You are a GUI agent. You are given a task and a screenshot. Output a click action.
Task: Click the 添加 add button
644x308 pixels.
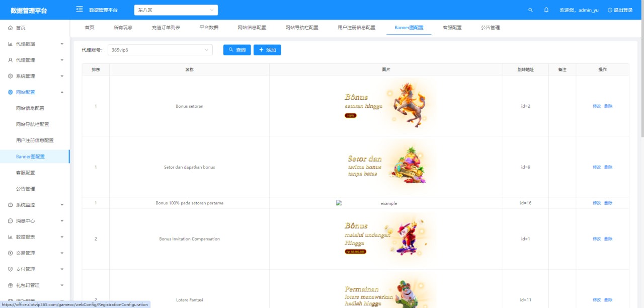pyautogui.click(x=267, y=50)
